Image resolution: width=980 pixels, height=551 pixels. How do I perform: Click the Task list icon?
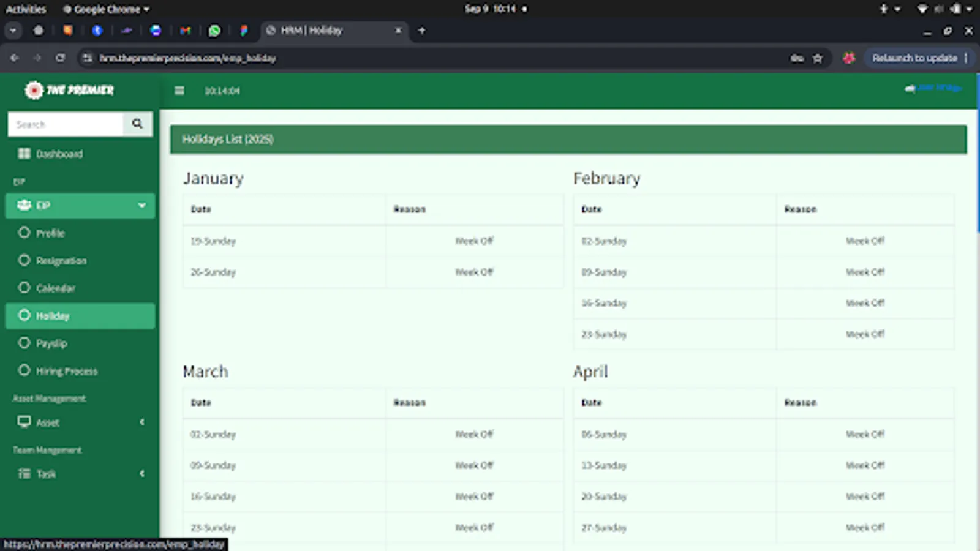pyautogui.click(x=24, y=473)
